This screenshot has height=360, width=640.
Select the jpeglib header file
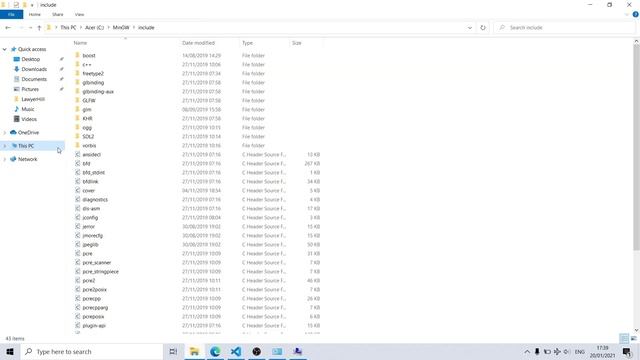click(90, 244)
